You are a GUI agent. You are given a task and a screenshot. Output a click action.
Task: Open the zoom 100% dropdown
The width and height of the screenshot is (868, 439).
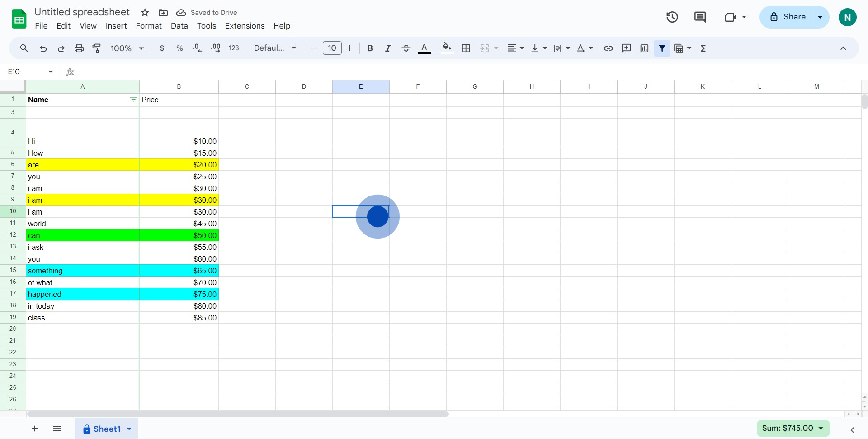pyautogui.click(x=127, y=48)
